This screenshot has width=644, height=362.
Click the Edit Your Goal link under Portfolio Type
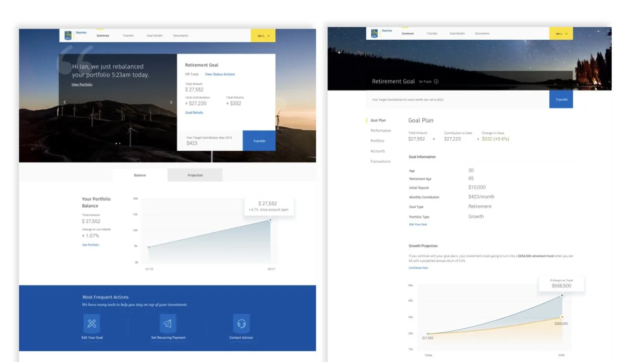click(x=418, y=224)
